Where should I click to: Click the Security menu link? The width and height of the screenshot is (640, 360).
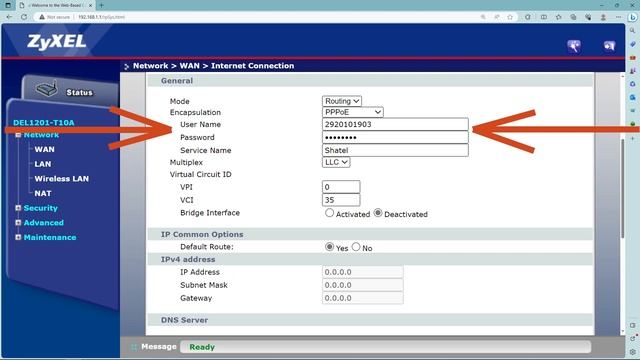tap(40, 208)
